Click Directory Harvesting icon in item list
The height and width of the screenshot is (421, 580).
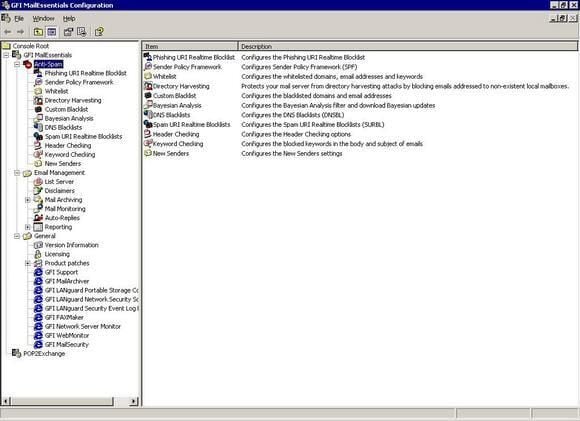point(148,86)
